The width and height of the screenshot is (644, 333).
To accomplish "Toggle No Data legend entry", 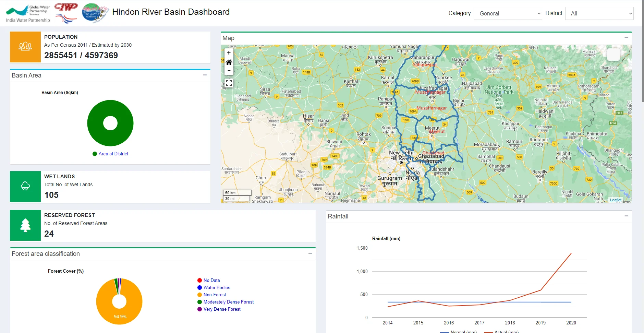I will [209, 281].
